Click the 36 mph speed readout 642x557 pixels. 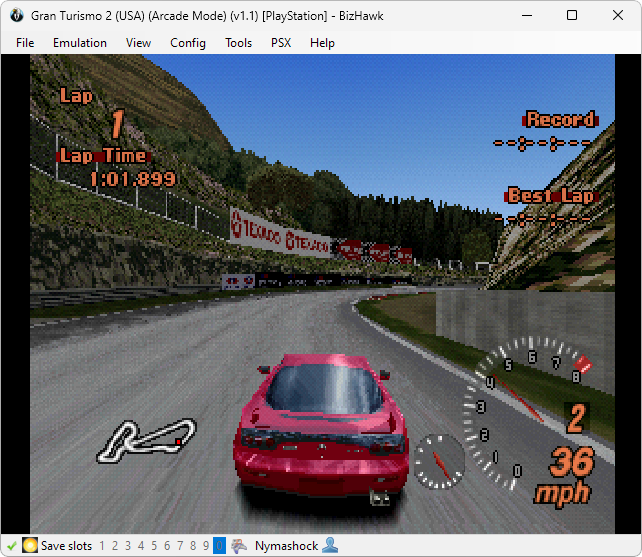566,477
